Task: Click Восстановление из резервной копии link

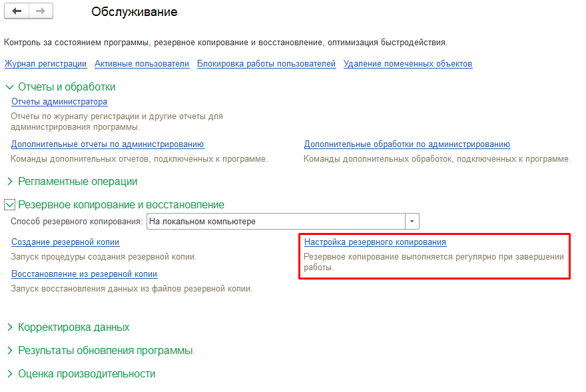Action: tap(84, 274)
